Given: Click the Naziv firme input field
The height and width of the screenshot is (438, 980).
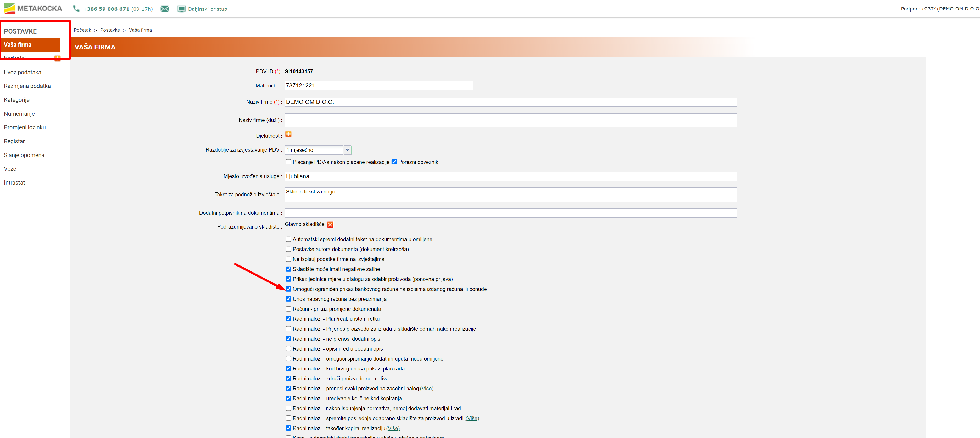Looking at the screenshot, I should point(510,102).
